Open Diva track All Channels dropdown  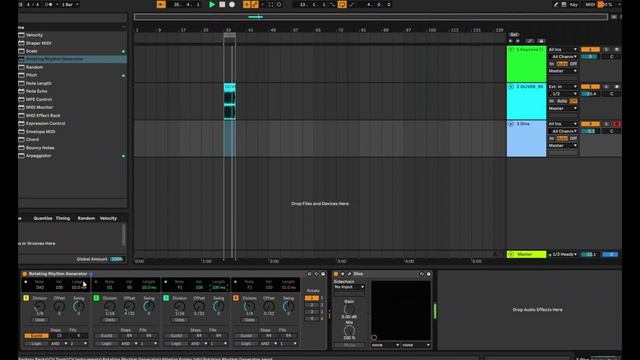click(x=563, y=131)
